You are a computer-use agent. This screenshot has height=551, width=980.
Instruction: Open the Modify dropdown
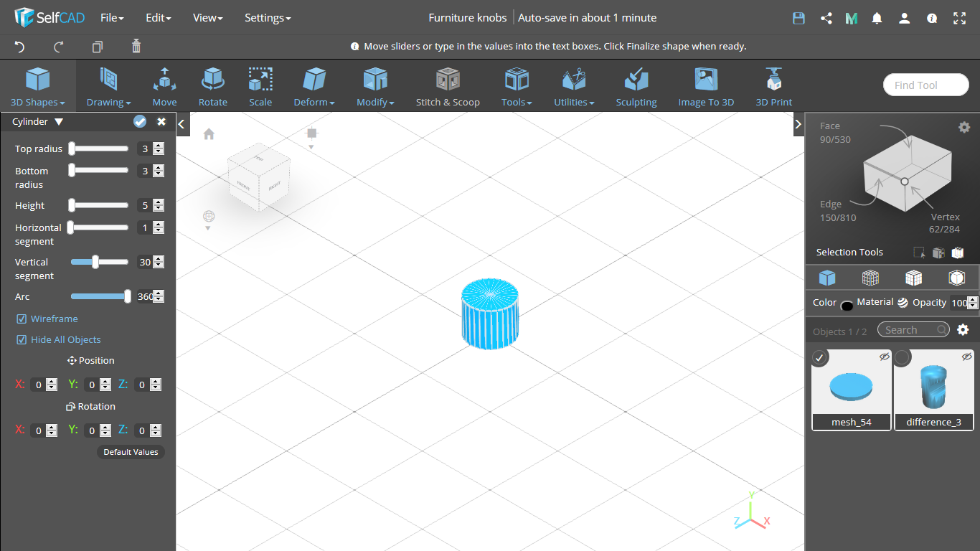tap(375, 87)
